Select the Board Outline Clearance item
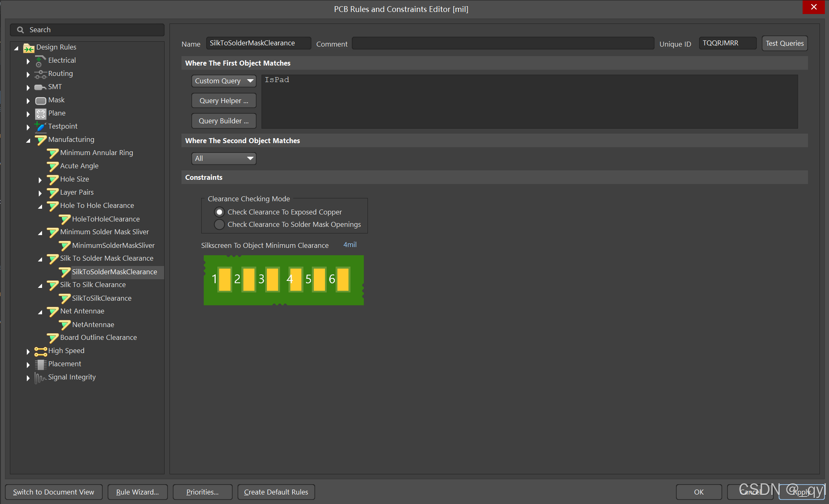 pos(98,337)
